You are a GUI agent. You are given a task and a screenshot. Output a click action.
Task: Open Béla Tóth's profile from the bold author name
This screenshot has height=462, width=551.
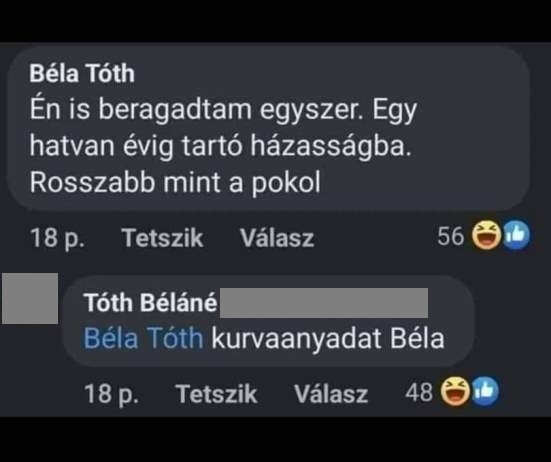[82, 73]
